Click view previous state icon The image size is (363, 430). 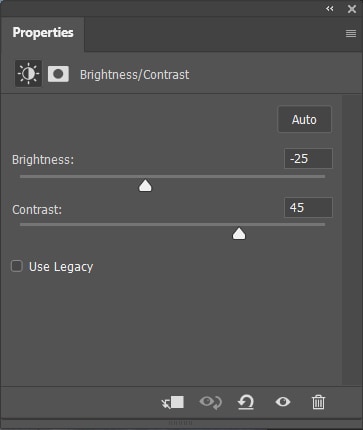click(x=211, y=402)
